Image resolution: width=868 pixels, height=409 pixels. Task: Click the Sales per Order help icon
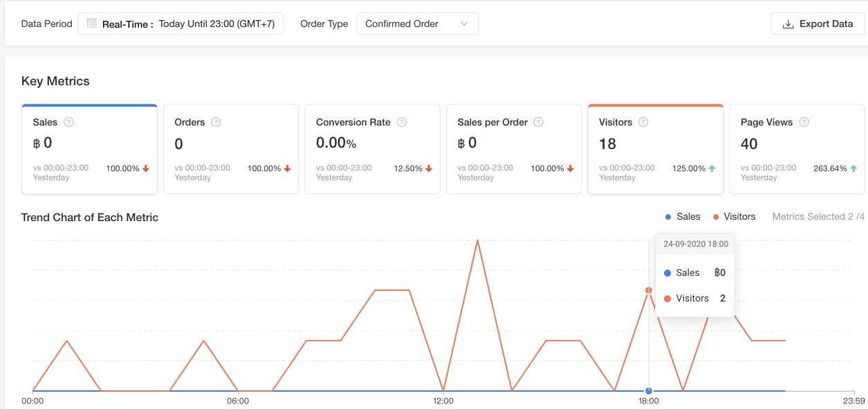tap(539, 122)
